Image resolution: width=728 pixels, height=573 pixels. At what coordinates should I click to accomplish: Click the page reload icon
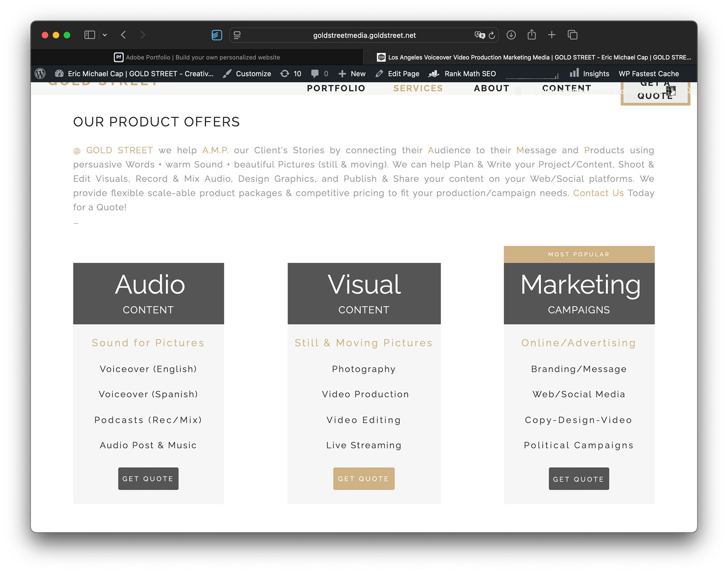[492, 35]
